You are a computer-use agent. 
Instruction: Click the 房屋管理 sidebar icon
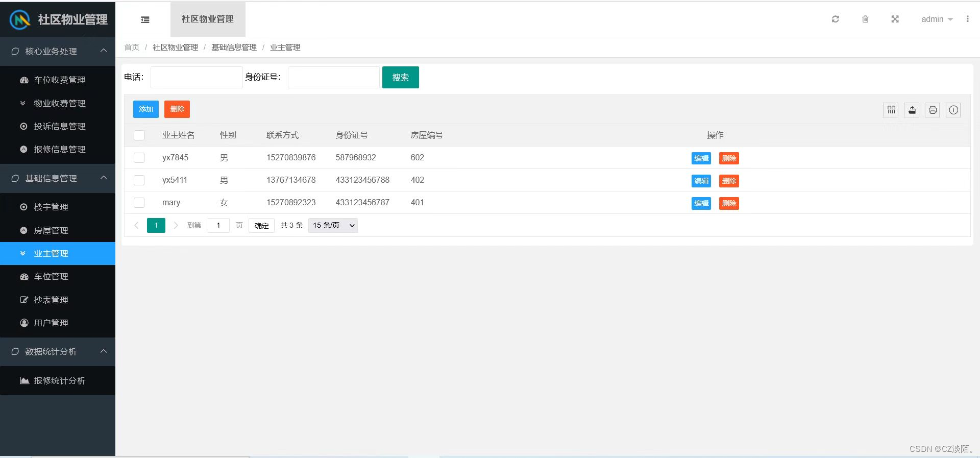point(23,230)
